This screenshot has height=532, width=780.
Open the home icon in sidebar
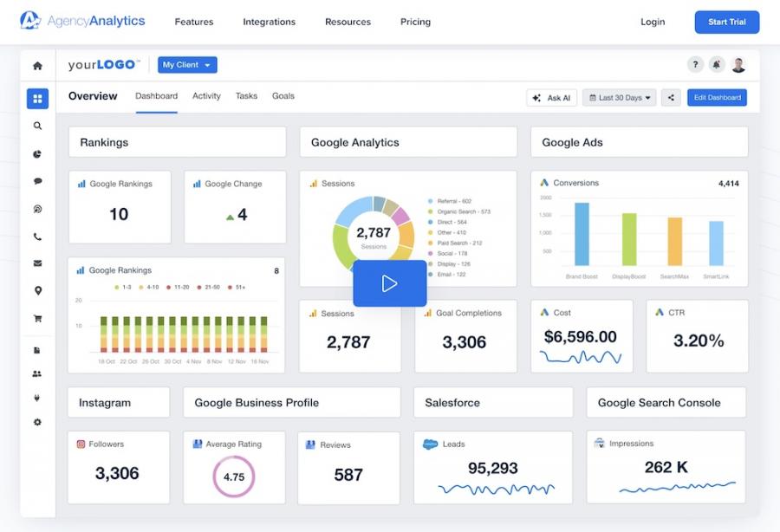[x=37, y=66]
